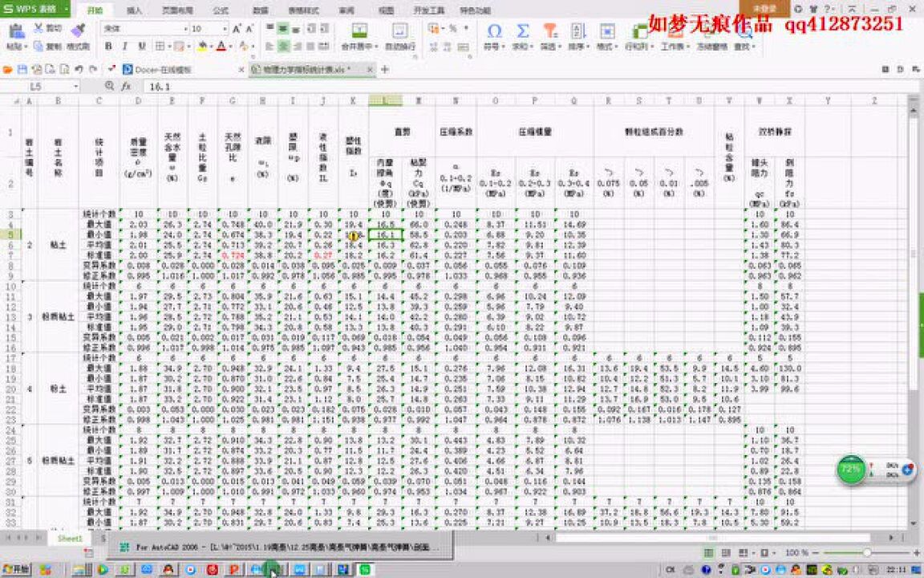Screen dimensions: 924x578
Task: Click the Auto Wrap text icon
Action: tap(400, 31)
